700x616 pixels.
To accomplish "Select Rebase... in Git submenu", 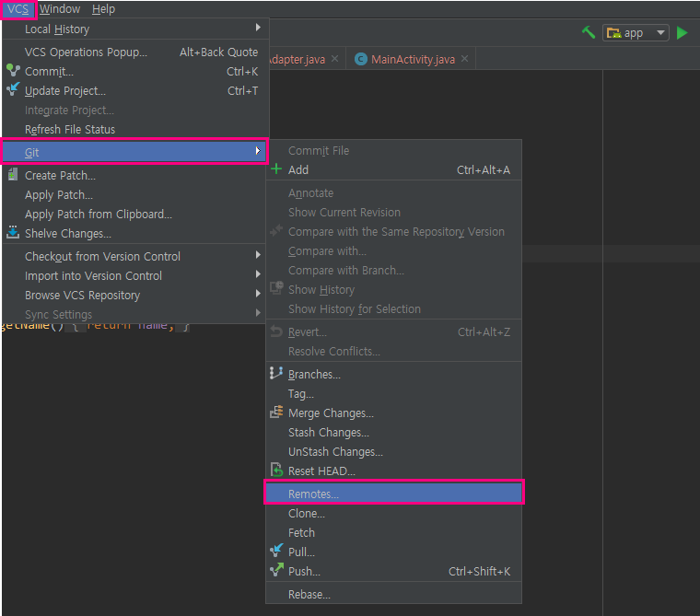I will tap(394, 594).
